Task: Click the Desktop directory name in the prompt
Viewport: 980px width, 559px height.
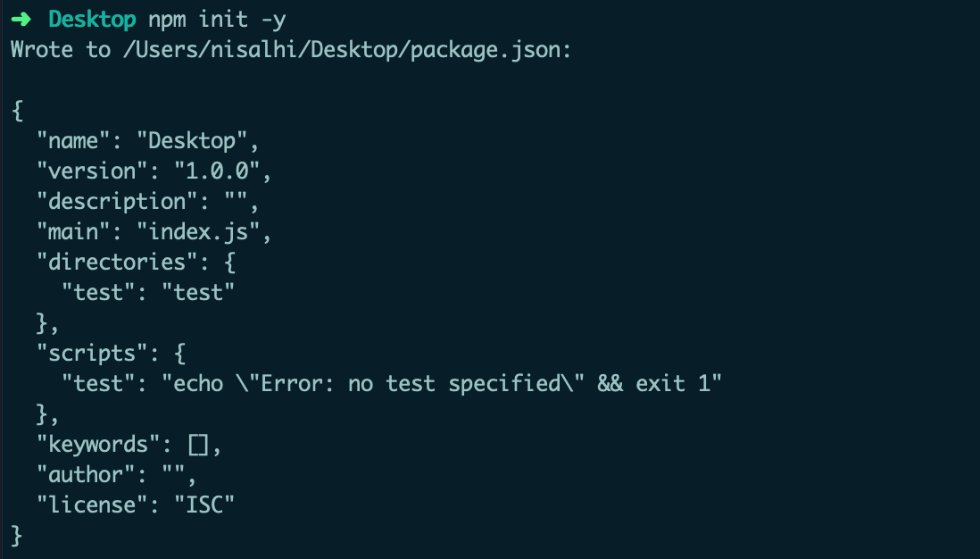Action: click(x=92, y=19)
